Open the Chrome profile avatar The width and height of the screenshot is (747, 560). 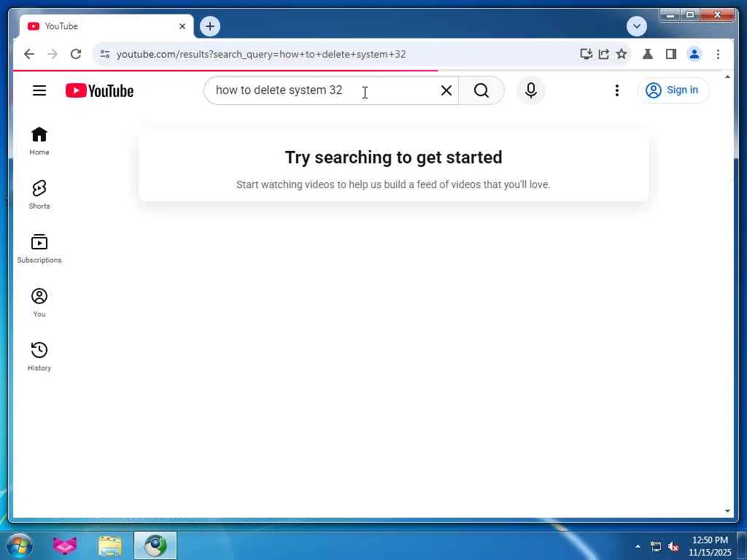pos(694,54)
